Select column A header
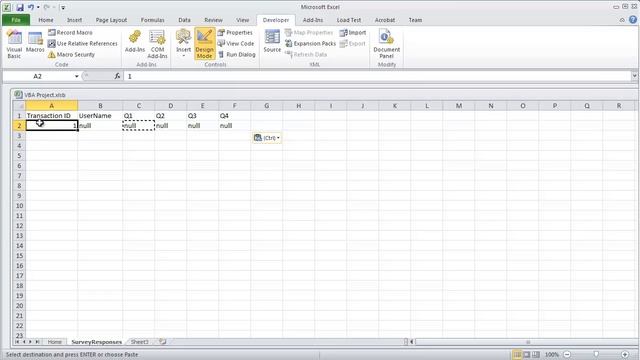The height and width of the screenshot is (360, 640). (x=51, y=106)
